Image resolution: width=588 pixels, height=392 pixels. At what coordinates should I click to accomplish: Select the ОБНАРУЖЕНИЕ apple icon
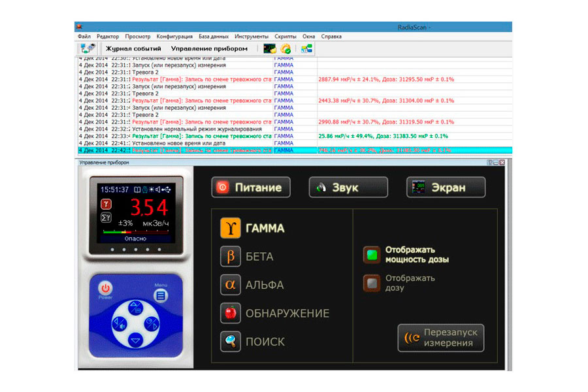[x=230, y=313]
